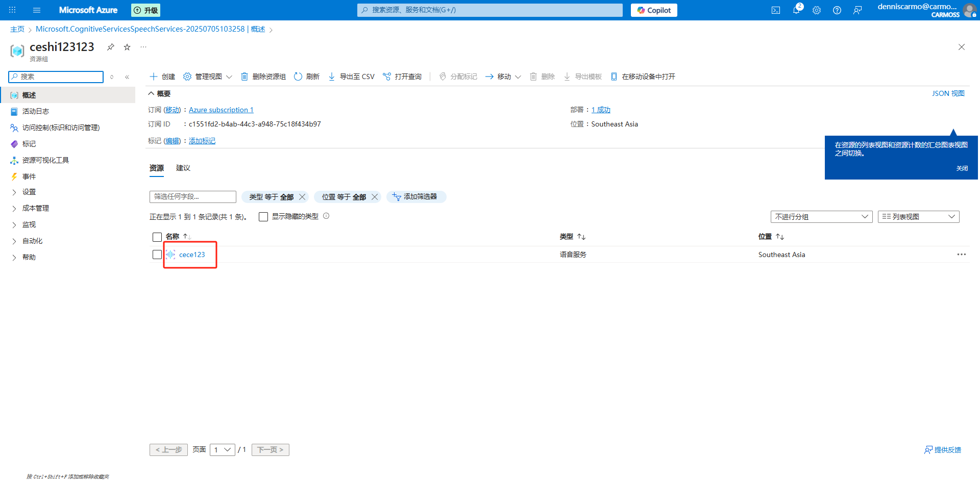Open the page number dropdown
Image resolution: width=980 pixels, height=482 pixels.
pos(223,450)
